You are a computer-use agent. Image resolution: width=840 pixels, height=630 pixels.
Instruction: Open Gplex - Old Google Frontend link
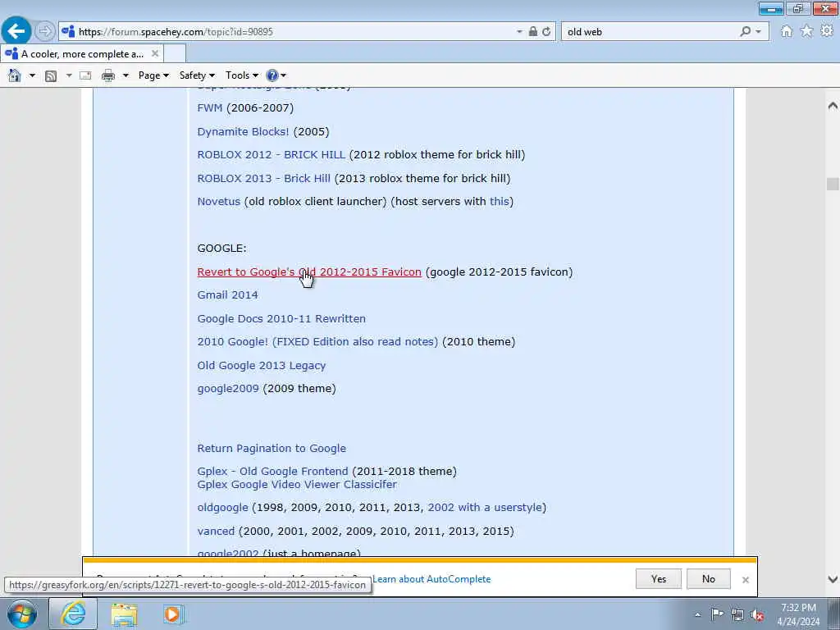(272, 472)
